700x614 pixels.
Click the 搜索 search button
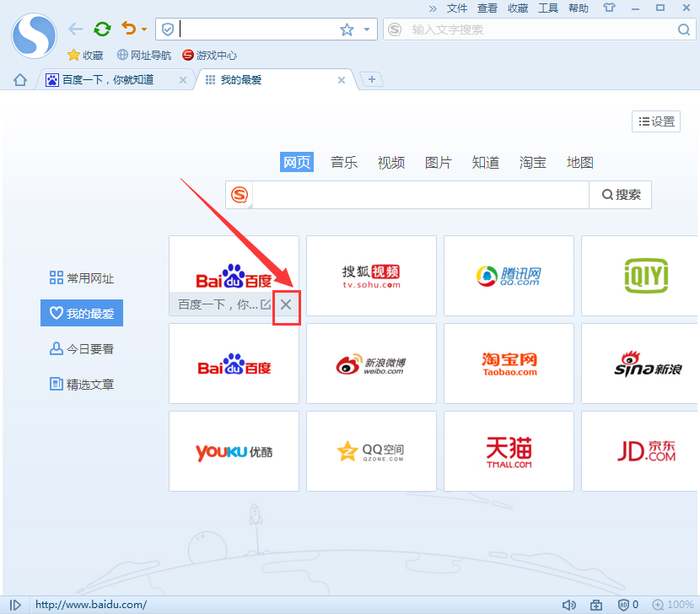point(620,194)
